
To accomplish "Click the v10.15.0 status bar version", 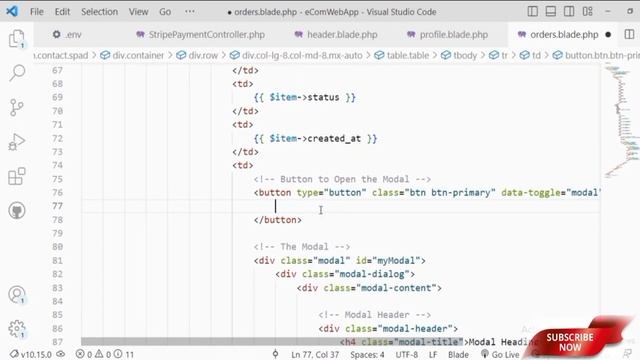I will point(31,354).
